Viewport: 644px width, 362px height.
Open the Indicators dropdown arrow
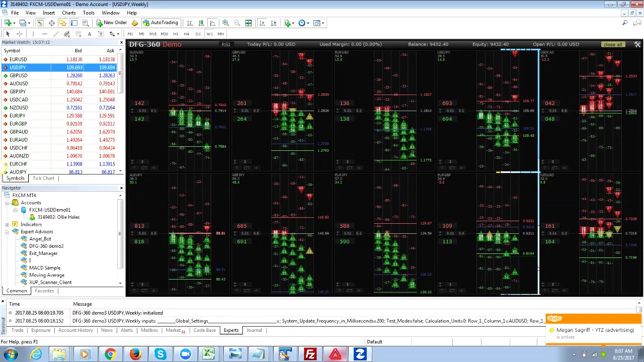[x=293, y=23]
